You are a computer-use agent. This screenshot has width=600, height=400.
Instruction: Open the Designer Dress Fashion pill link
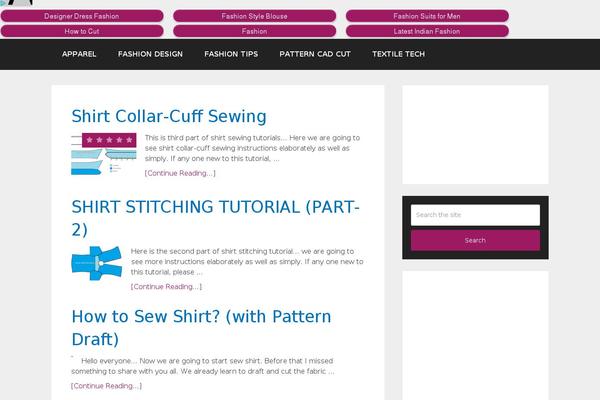[x=82, y=16]
